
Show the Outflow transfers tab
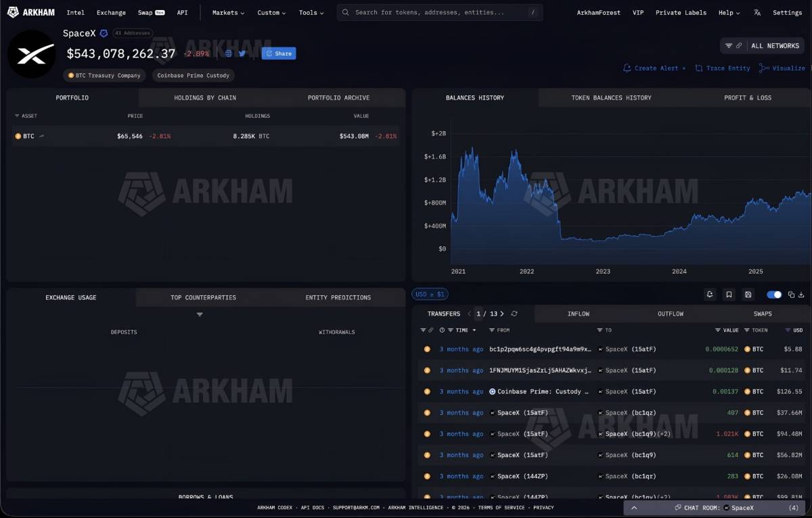tap(671, 314)
